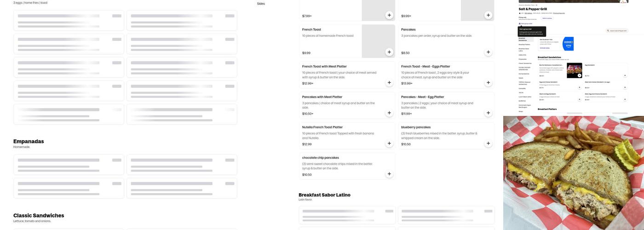This screenshot has width=644, height=230.
Task: Add French Toast to the order
Action: coord(389,52)
